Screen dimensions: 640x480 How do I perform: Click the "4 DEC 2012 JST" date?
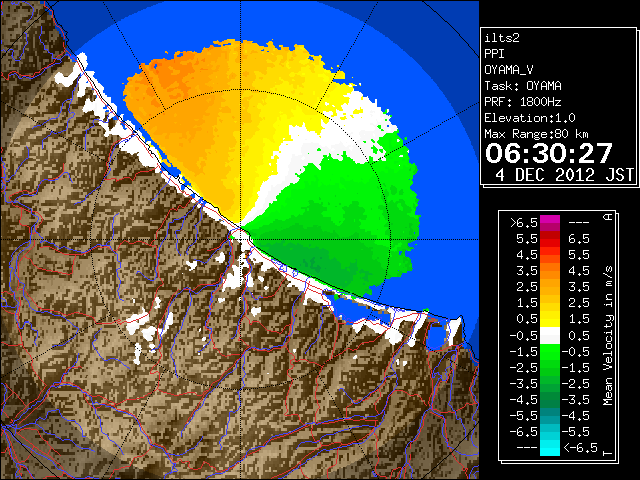click(564, 175)
